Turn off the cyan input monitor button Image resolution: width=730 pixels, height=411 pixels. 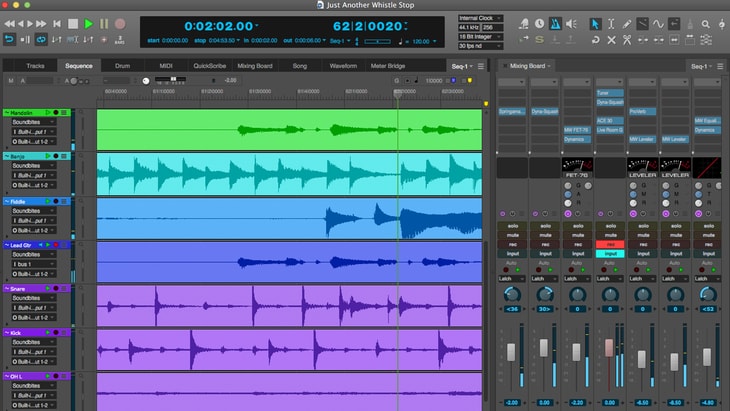[x=610, y=254]
